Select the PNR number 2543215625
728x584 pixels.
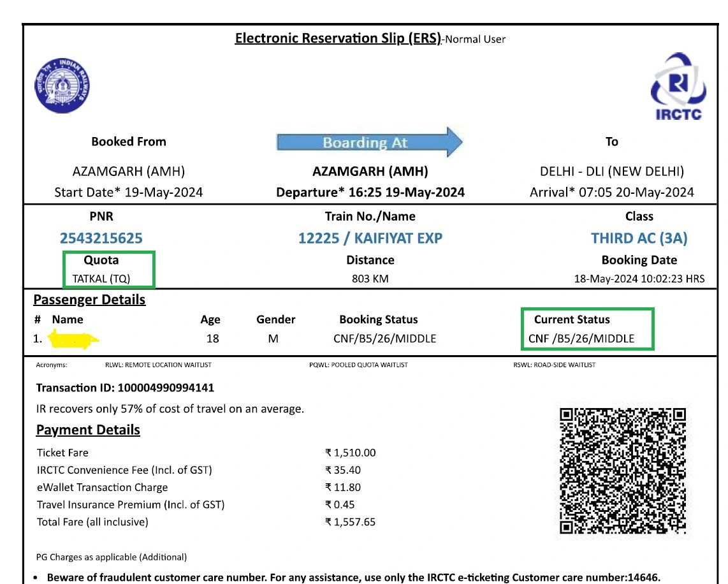[x=102, y=238]
